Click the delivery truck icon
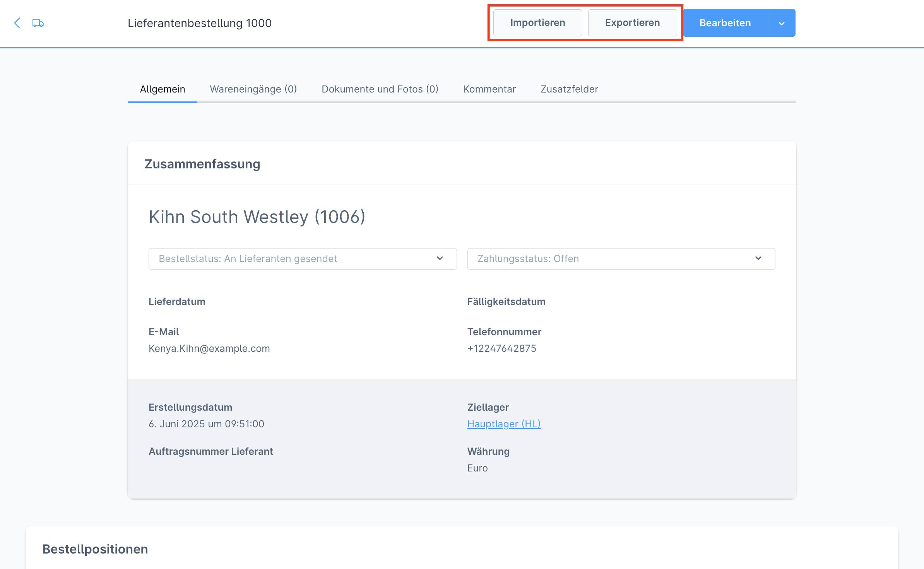The image size is (924, 569). pos(38,23)
